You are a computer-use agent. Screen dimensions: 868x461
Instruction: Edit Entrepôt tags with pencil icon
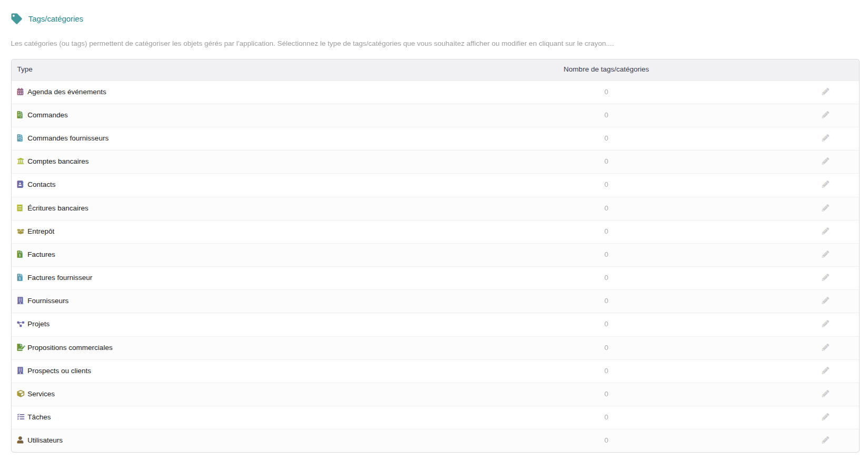point(825,231)
